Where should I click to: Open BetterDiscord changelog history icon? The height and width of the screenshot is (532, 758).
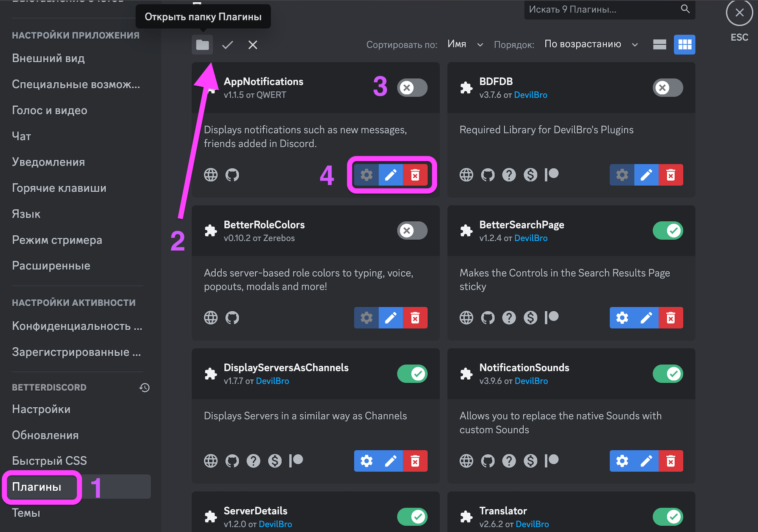tap(144, 388)
